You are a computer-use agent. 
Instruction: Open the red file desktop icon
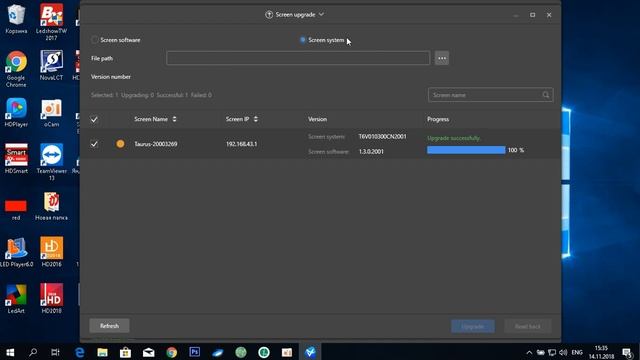point(16,209)
